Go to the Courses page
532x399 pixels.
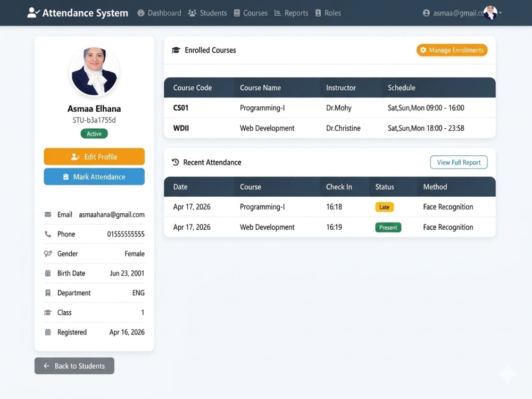[251, 13]
